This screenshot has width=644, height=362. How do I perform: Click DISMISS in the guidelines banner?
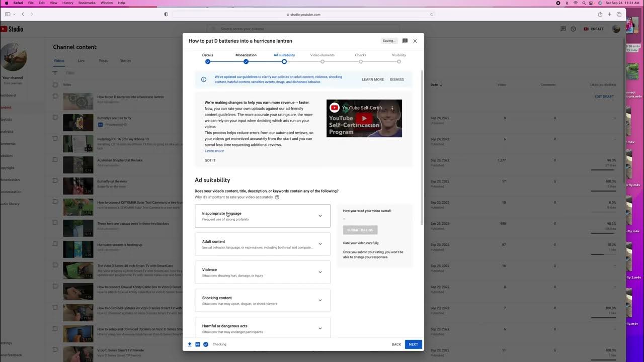click(x=397, y=79)
